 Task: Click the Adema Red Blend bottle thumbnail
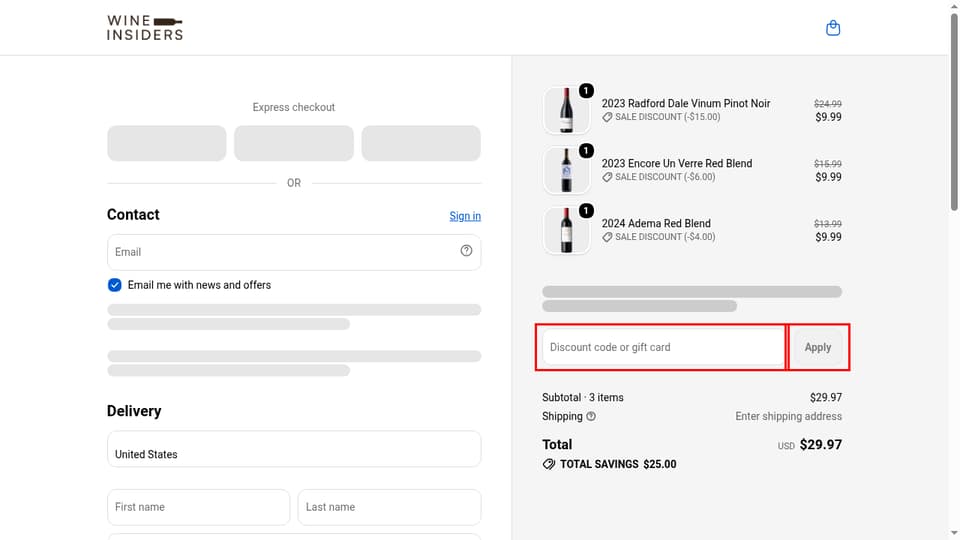coord(566,231)
